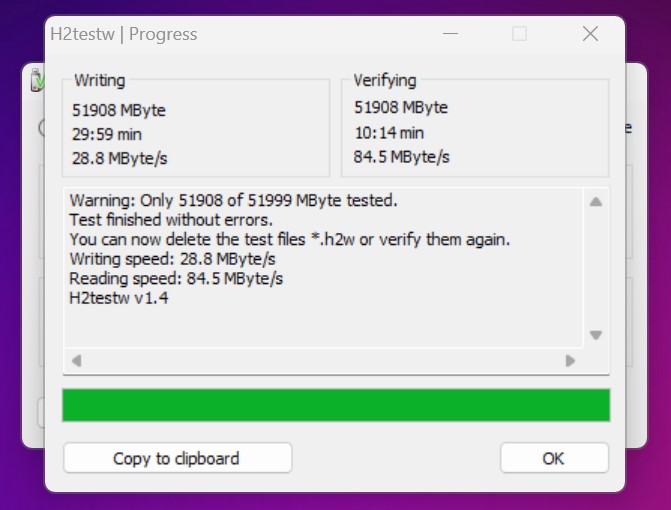Click the '10:14 min' verifying time
Image resolution: width=671 pixels, height=510 pixels.
pos(389,133)
